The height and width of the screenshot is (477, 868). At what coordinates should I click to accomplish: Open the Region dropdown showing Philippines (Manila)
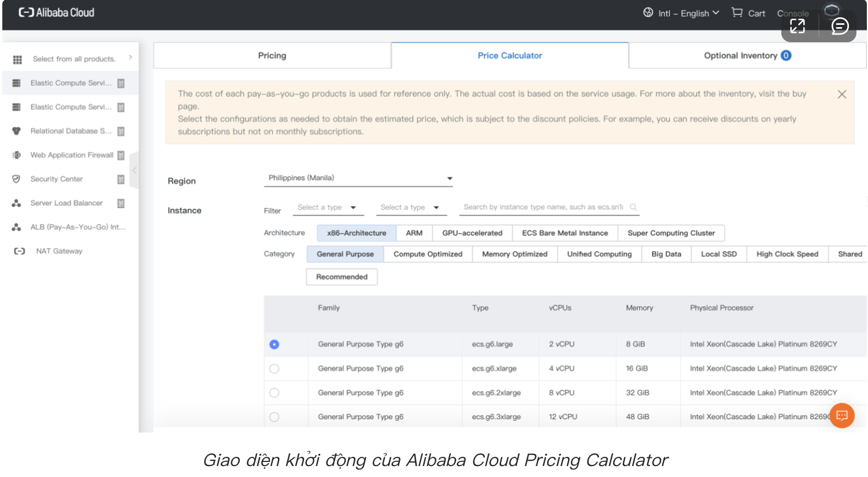click(x=358, y=178)
